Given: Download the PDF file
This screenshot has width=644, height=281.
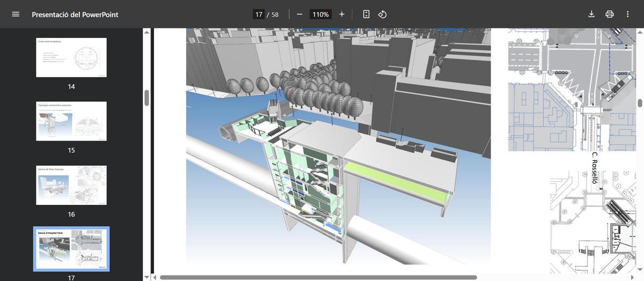Looking at the screenshot, I should click(x=591, y=14).
